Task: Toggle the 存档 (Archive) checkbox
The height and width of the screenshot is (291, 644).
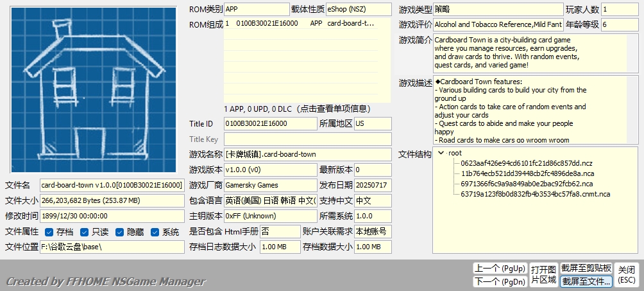Action: click(49, 232)
